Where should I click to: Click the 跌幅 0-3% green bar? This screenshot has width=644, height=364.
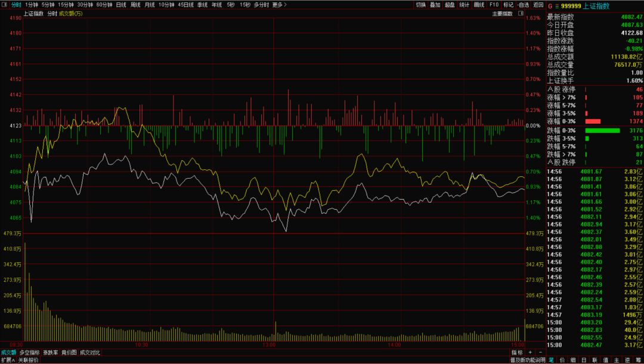(602, 130)
